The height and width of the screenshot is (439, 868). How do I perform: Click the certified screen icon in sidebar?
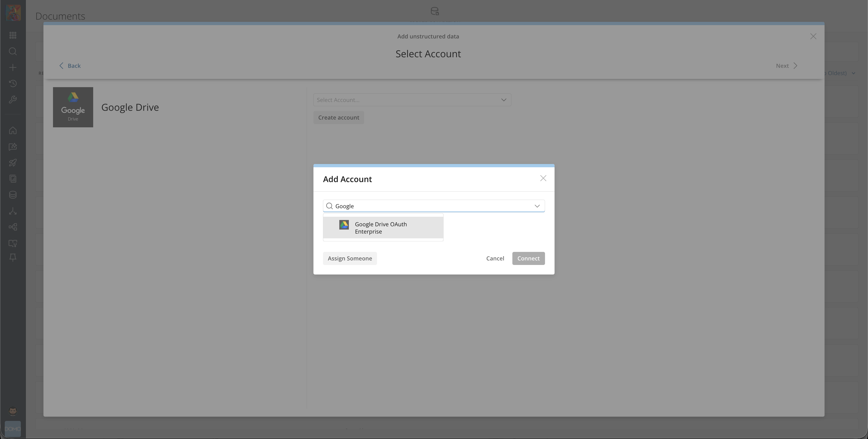13,243
